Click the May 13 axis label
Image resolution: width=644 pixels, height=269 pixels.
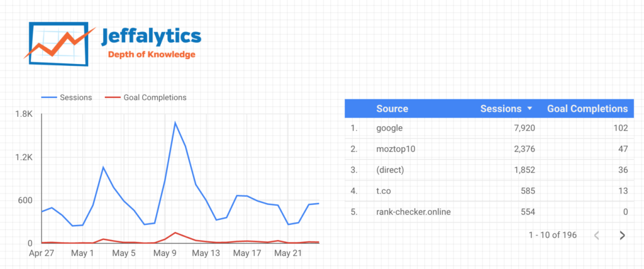(208, 253)
